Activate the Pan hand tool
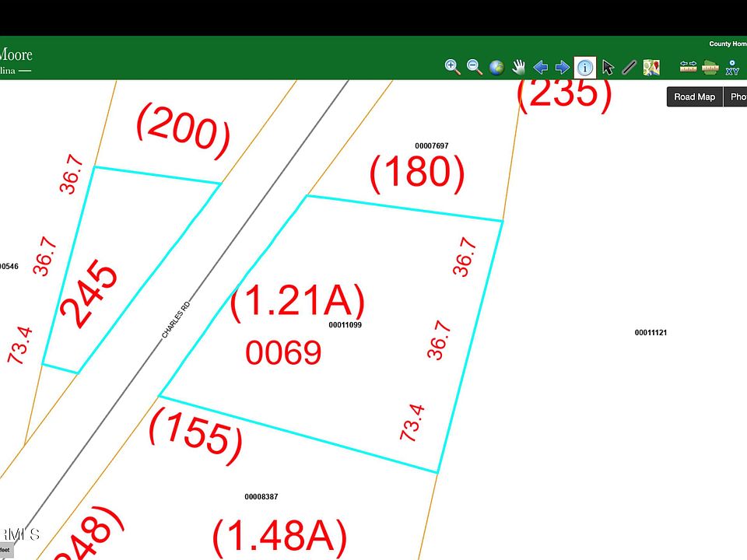This screenshot has width=747, height=560. click(x=518, y=68)
